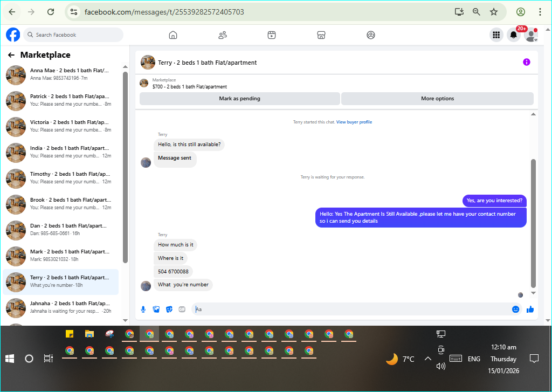Click the message text input field
This screenshot has width=552, height=392.
click(x=352, y=310)
